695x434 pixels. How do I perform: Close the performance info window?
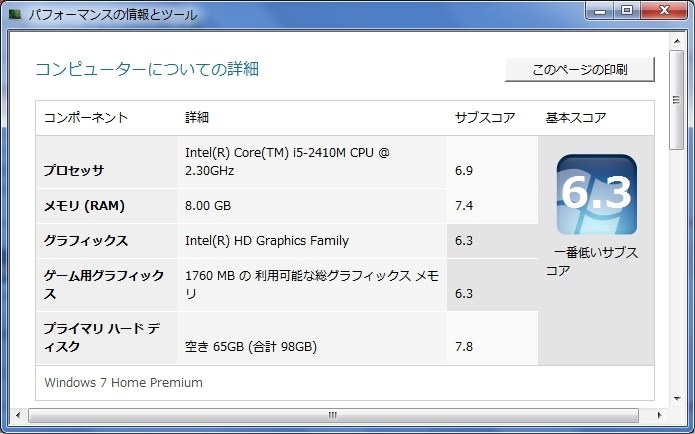pos(664,11)
